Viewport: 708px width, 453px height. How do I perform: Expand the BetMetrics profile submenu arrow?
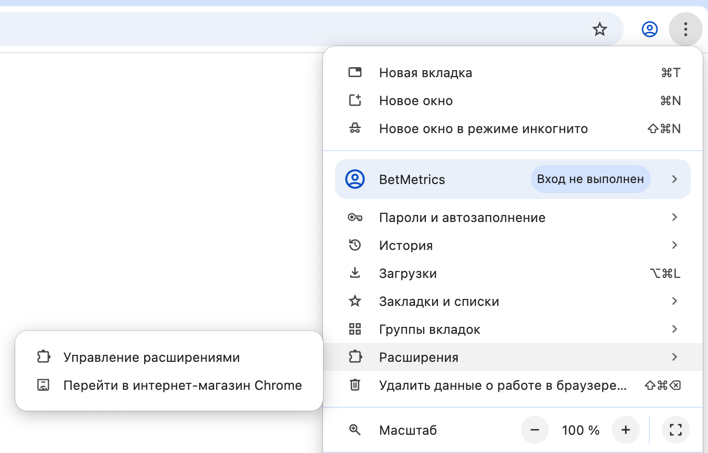(675, 179)
